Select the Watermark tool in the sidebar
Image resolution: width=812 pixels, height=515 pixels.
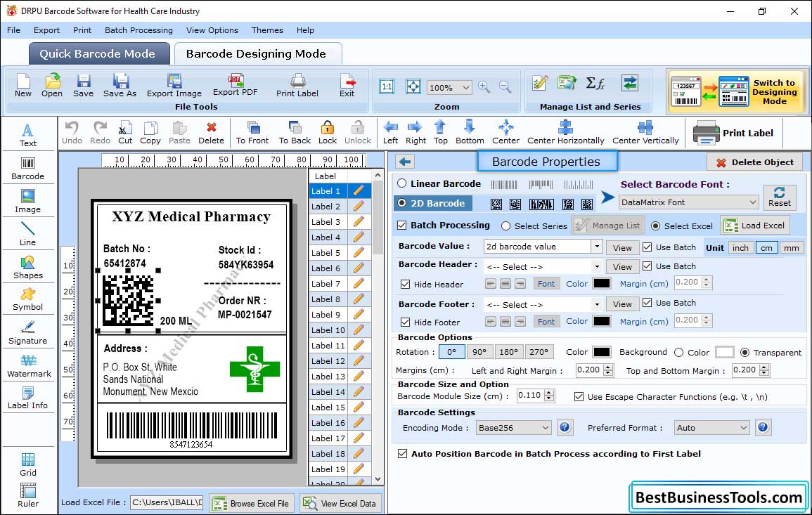[x=29, y=367]
